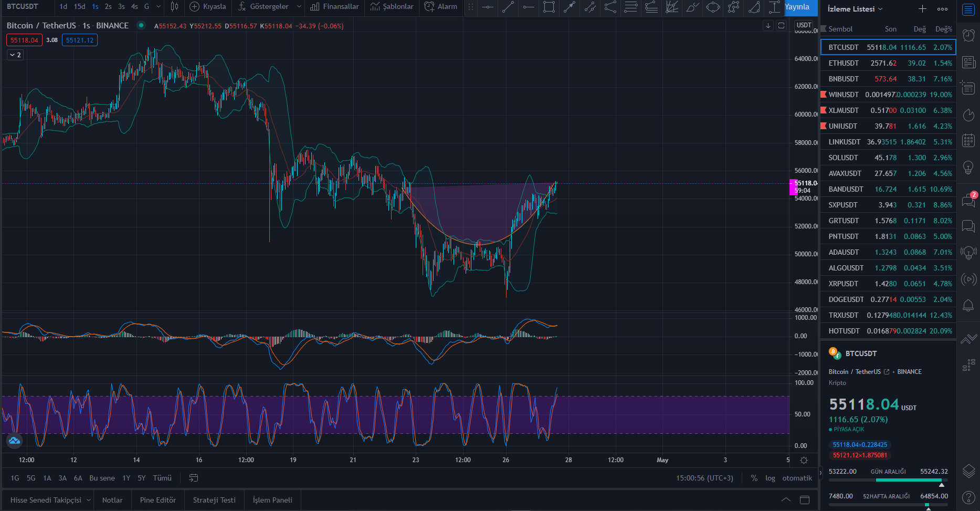Open the news panel in right sidebar
The image size is (980, 511).
coord(968,62)
